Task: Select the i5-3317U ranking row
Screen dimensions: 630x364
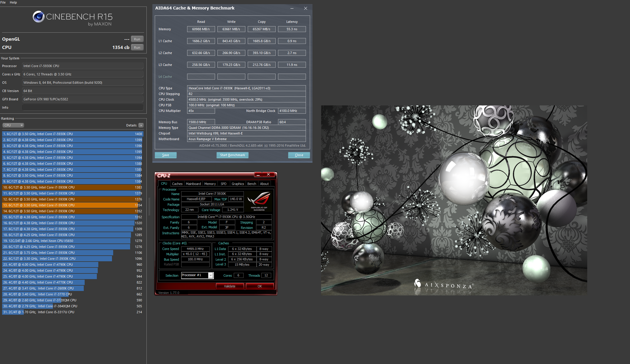Action: [x=72, y=312]
